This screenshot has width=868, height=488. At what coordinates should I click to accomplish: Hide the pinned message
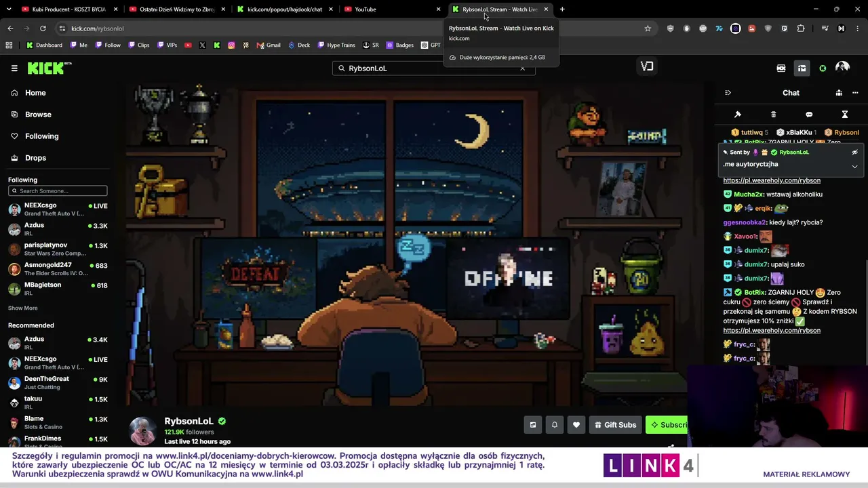(x=854, y=152)
